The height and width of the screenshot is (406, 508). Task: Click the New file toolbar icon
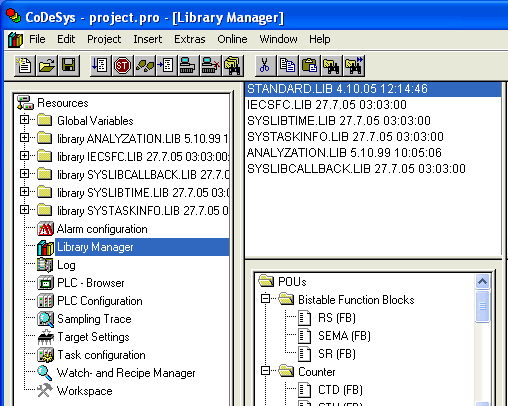pyautogui.click(x=25, y=65)
